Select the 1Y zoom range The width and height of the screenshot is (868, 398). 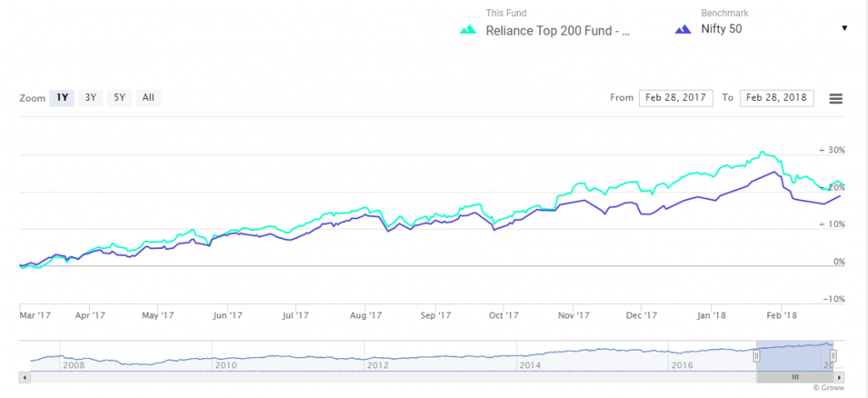pyautogui.click(x=61, y=98)
